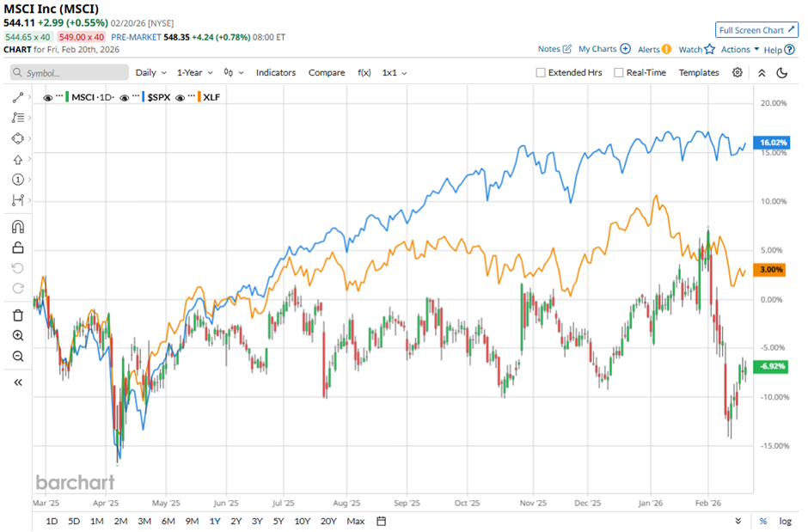Screen dimensions: 808x532
Task: Click the $SPX blue color swatch
Action: click(143, 97)
